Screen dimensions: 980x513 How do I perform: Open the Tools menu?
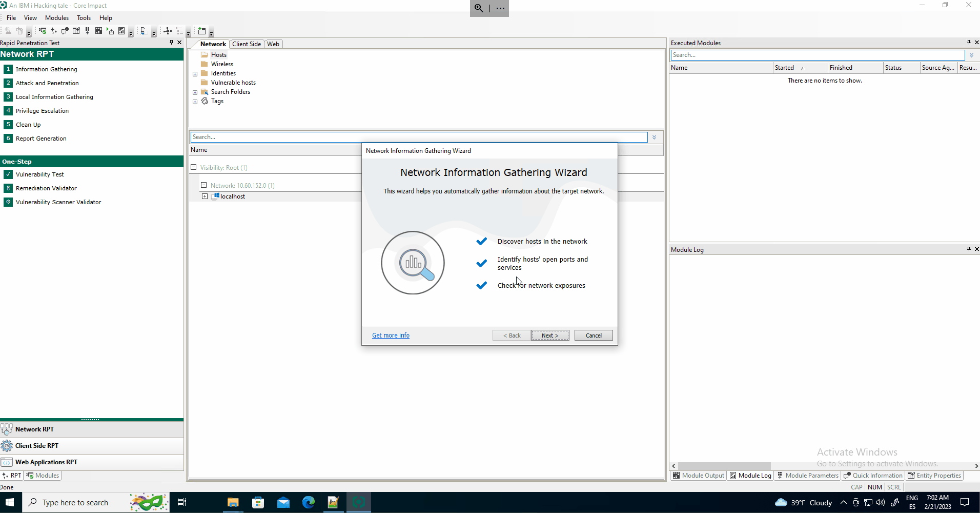click(x=84, y=18)
